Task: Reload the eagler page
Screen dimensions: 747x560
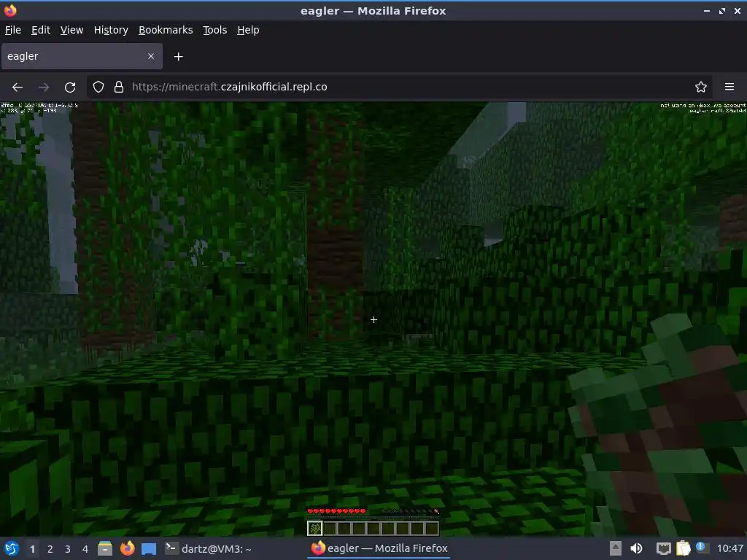Action: [70, 87]
